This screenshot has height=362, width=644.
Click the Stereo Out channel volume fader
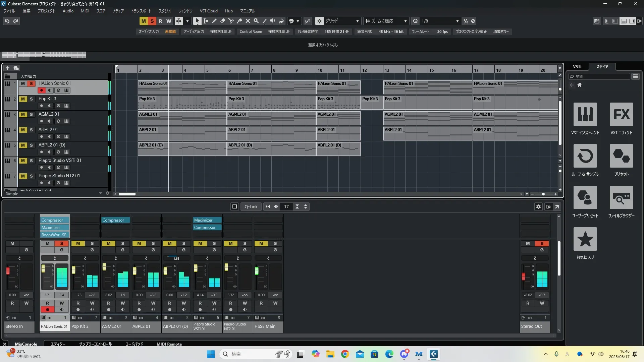(523, 277)
